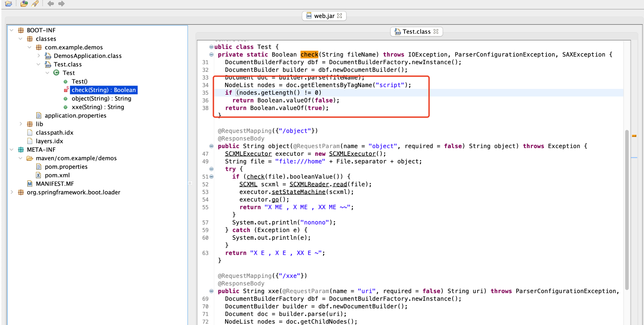Click the pom.properties file icon
Viewport: 644px width, 325px height.
(x=39, y=167)
